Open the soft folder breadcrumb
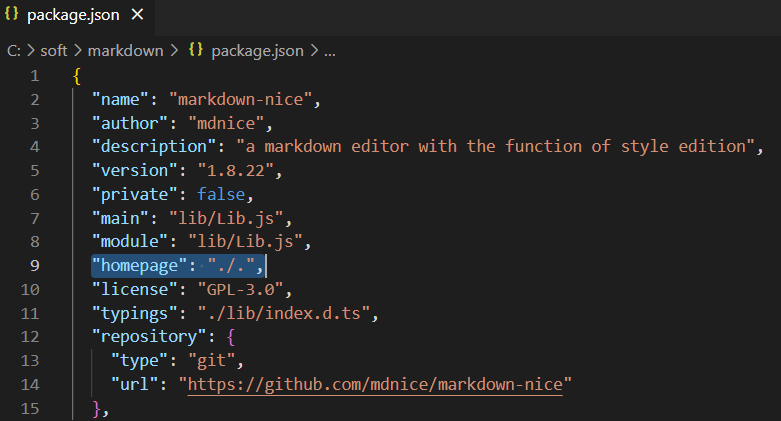This screenshot has width=781, height=421. pyautogui.click(x=53, y=51)
